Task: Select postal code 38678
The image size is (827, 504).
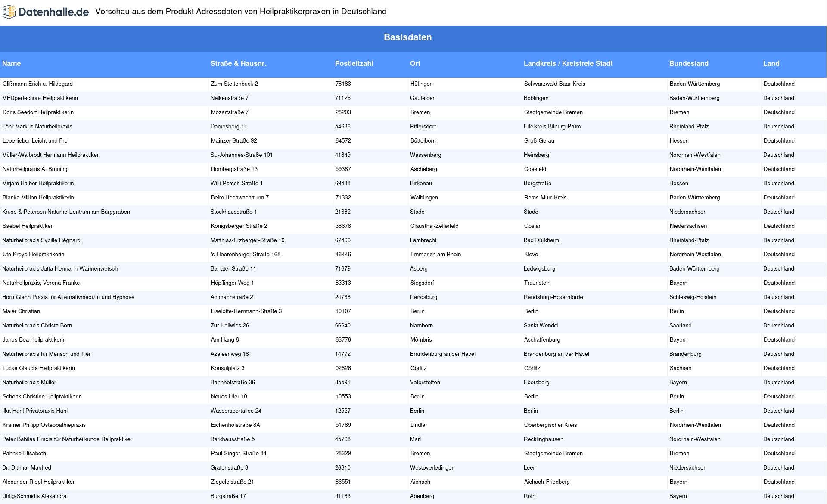Action: (x=343, y=226)
